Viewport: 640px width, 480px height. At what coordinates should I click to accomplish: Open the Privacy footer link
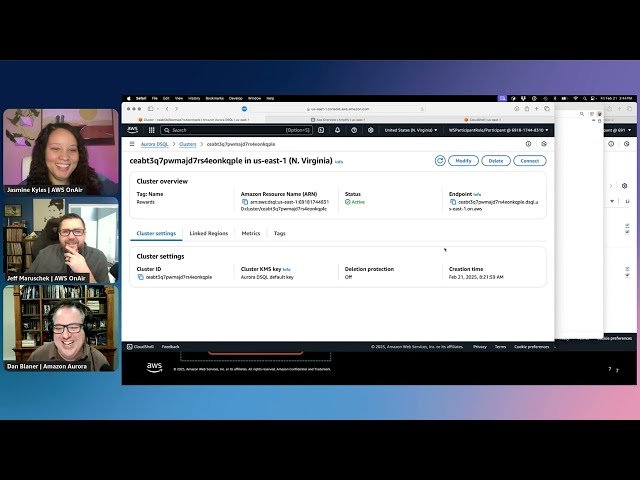[x=480, y=347]
